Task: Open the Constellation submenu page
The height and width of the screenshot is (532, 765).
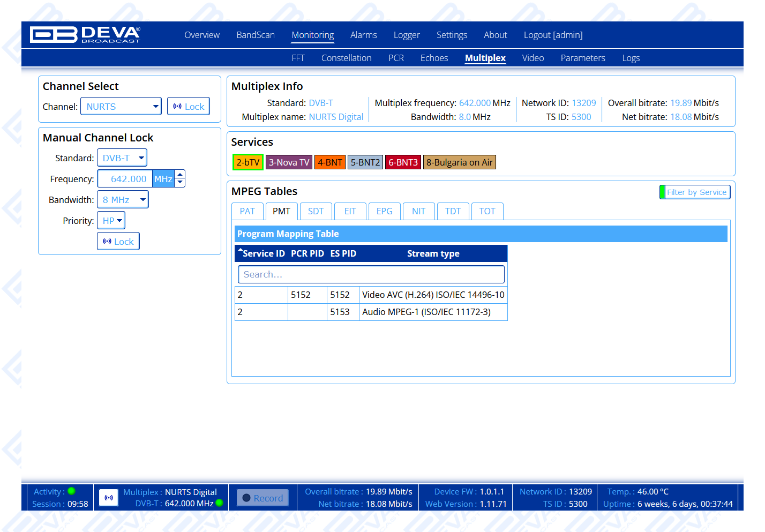Action: tap(346, 58)
